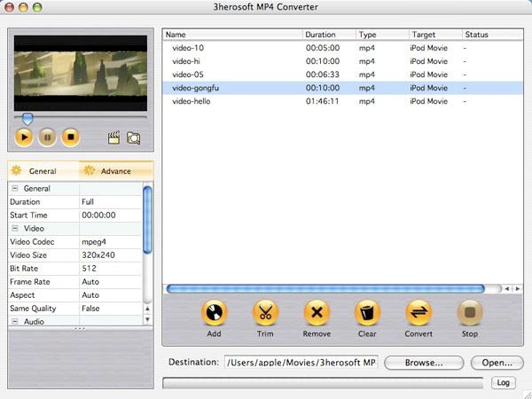Click the Trim scissors icon

[x=265, y=312]
